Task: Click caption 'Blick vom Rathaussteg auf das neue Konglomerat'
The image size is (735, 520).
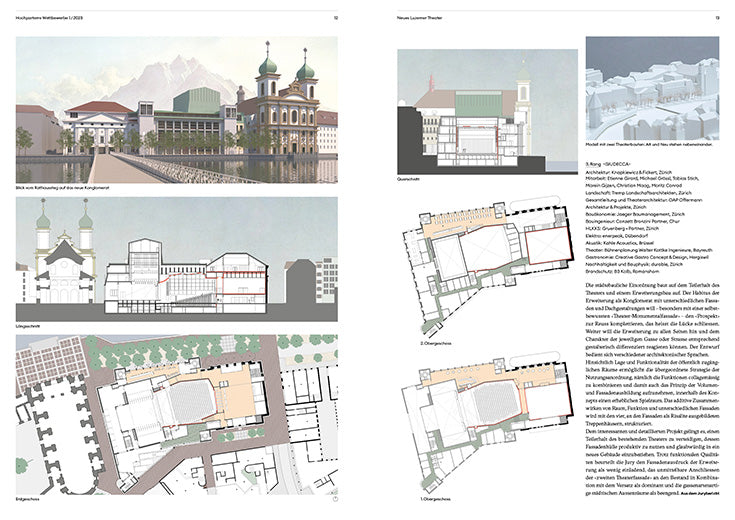Action: (62, 188)
